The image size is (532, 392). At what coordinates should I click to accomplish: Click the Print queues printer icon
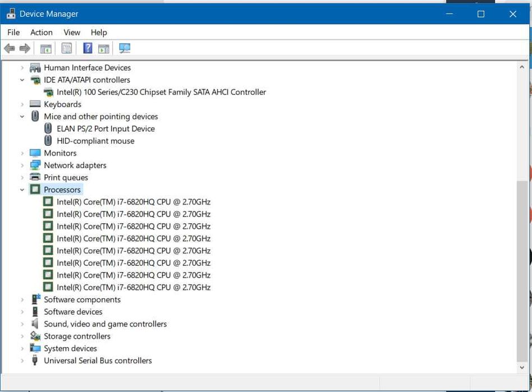click(x=35, y=177)
